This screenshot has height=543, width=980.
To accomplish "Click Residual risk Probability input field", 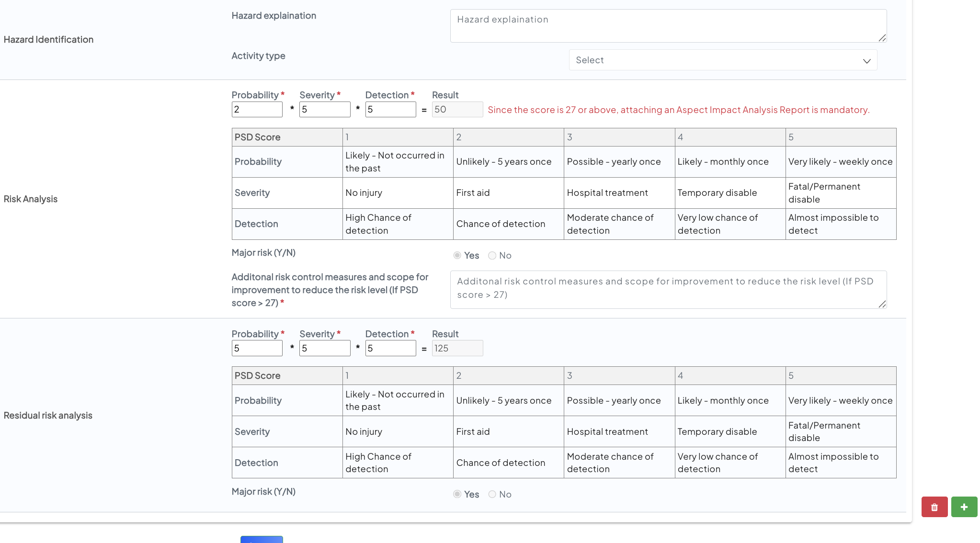I will click(x=257, y=349).
